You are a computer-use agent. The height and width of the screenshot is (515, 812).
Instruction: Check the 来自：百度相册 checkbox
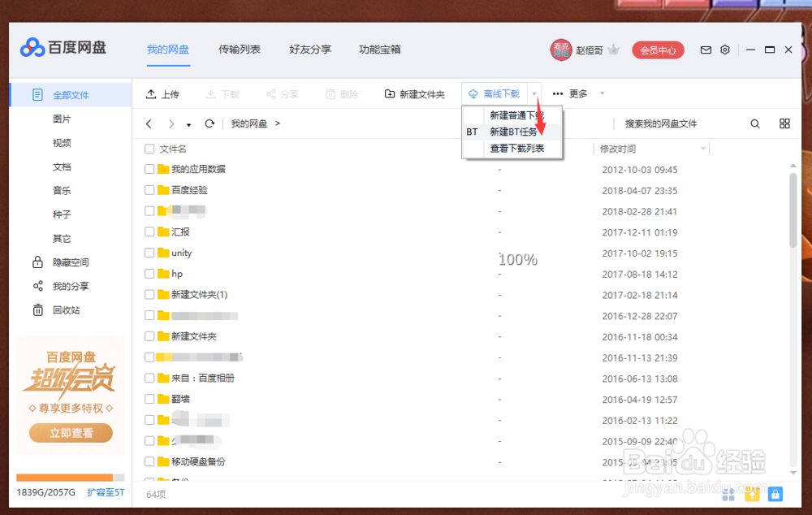149,379
